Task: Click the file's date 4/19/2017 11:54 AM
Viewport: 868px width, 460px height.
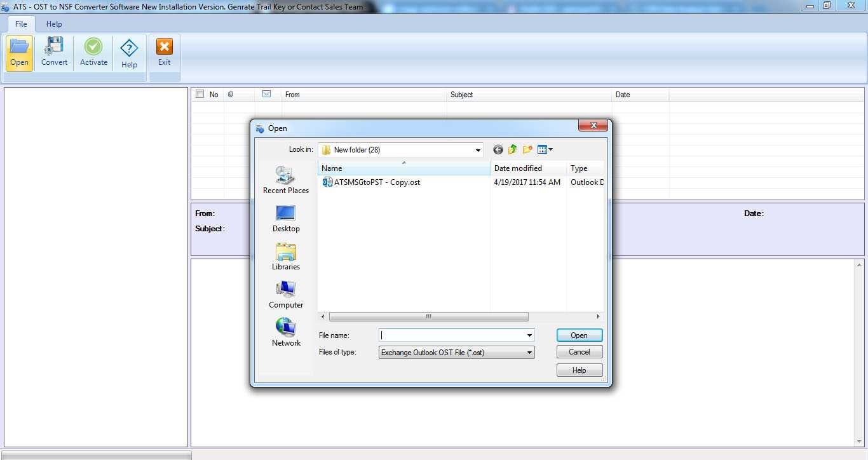Action: point(527,182)
